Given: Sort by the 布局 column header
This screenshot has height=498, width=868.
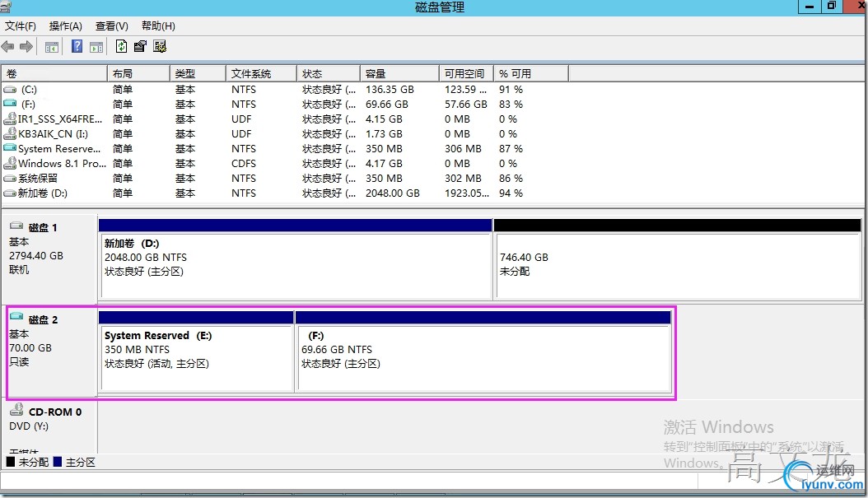Looking at the screenshot, I should (138, 73).
